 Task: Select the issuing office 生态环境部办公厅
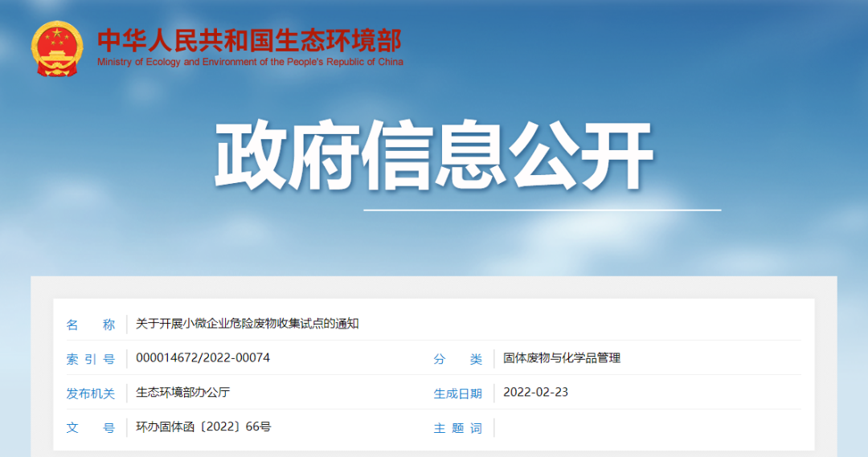pyautogui.click(x=182, y=392)
